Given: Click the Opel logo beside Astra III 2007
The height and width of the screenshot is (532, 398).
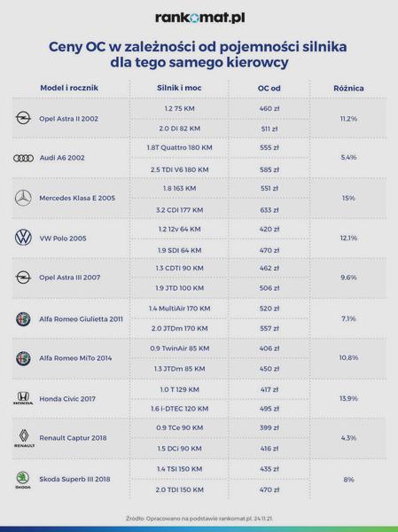Looking at the screenshot, I should pyautogui.click(x=23, y=278).
